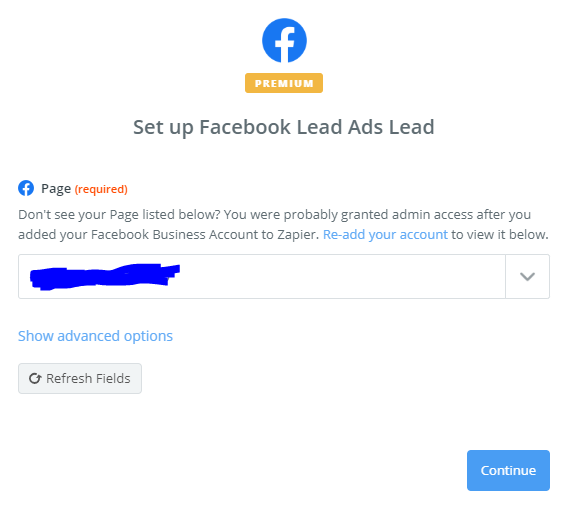Viewport: 585px width, 525px height.
Task: Expand Show advanced options
Action: [x=95, y=336]
